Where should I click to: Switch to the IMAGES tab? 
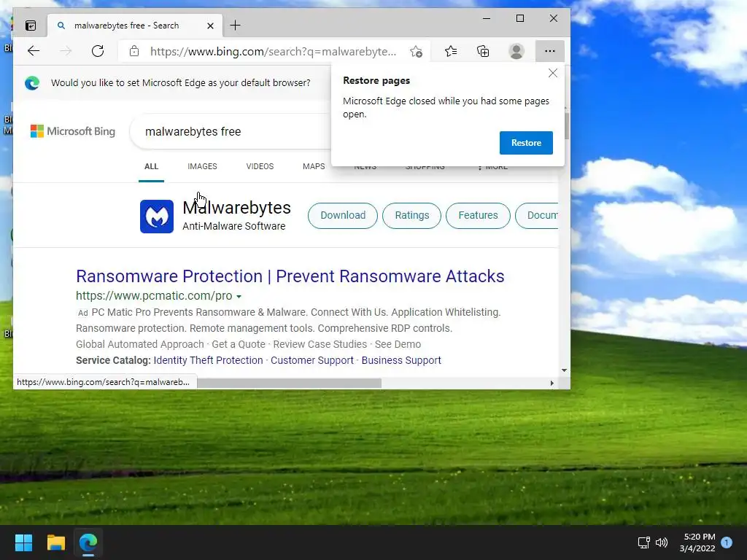point(202,166)
